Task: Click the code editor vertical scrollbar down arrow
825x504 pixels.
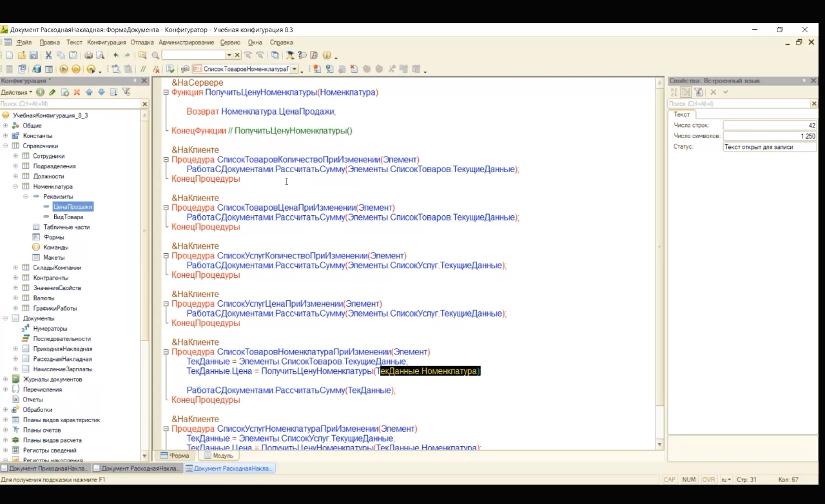Action: [x=659, y=445]
